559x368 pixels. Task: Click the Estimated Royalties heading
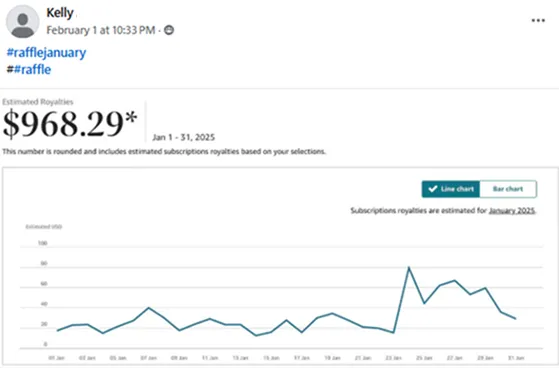(38, 102)
